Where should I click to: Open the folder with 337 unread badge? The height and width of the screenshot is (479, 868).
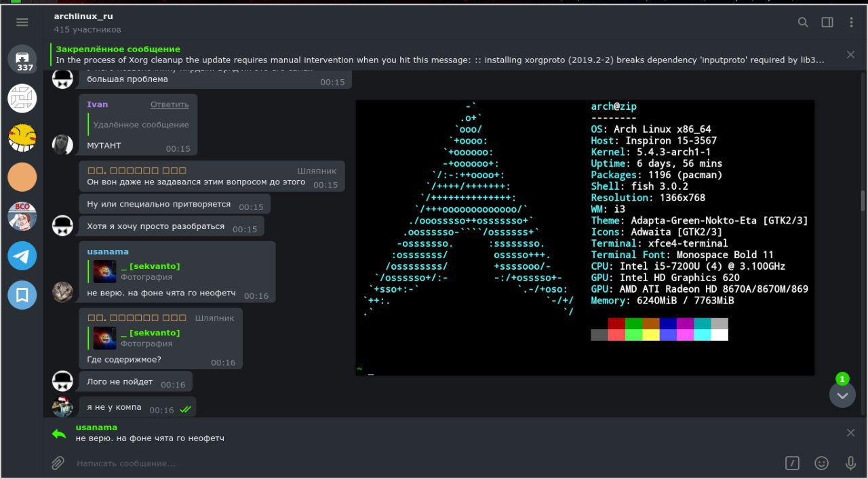click(x=22, y=59)
